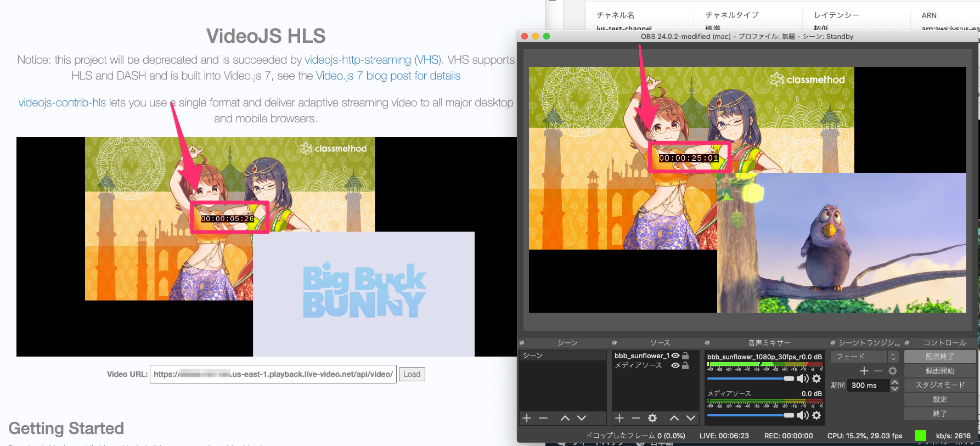Screen dimensions: 980x446
Task: Undock the シーン panel icon
Action: (522, 343)
